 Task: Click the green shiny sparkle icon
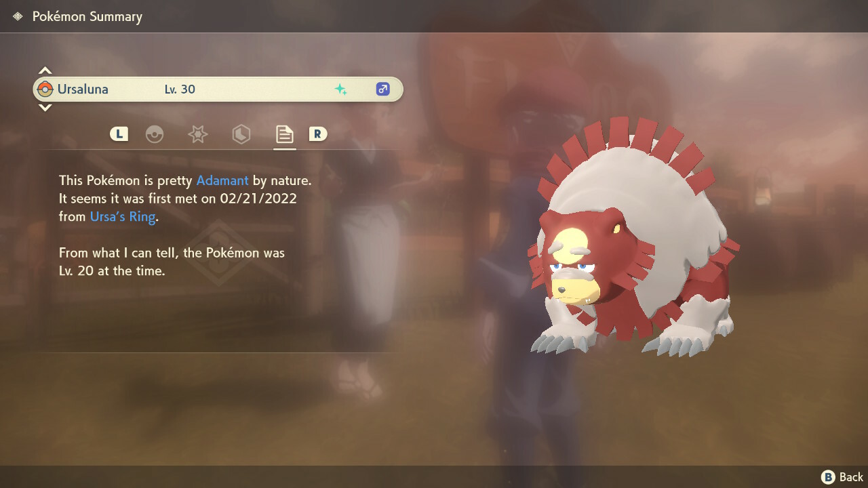click(x=340, y=89)
